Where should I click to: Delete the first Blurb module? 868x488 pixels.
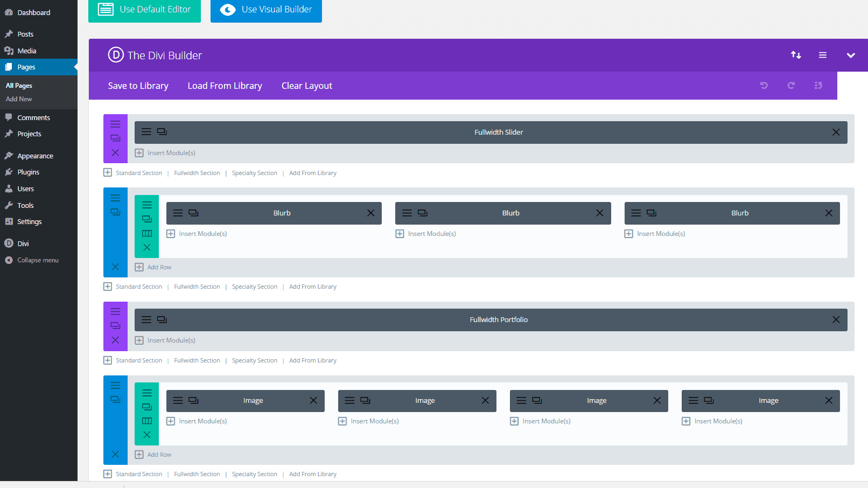click(x=370, y=213)
